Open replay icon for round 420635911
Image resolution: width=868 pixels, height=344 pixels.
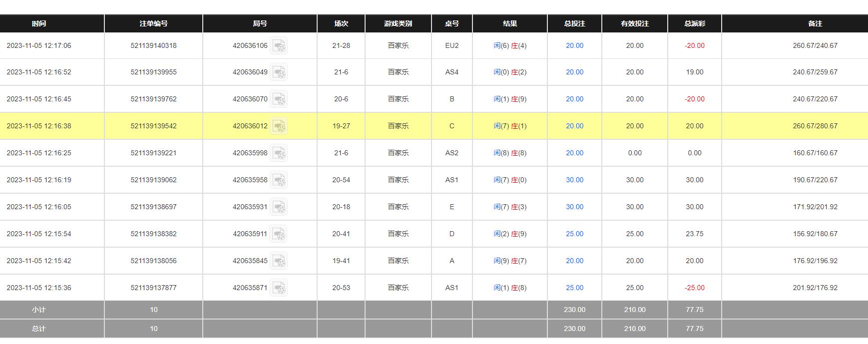tap(279, 234)
